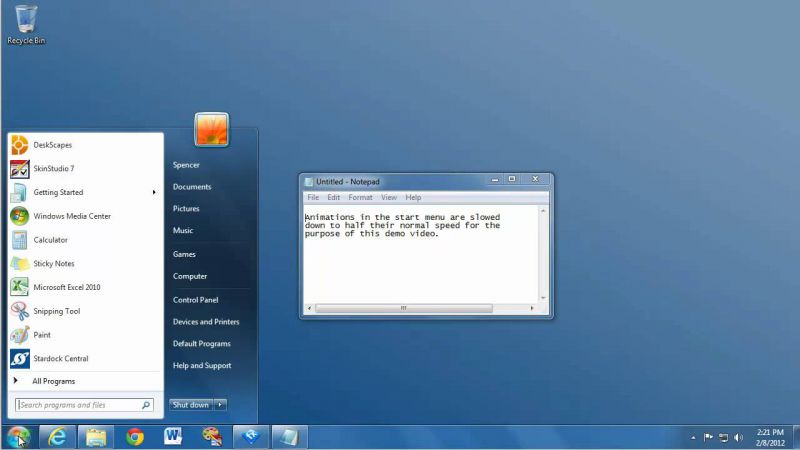
Task: Click the volume speaker tray icon
Action: 738,437
